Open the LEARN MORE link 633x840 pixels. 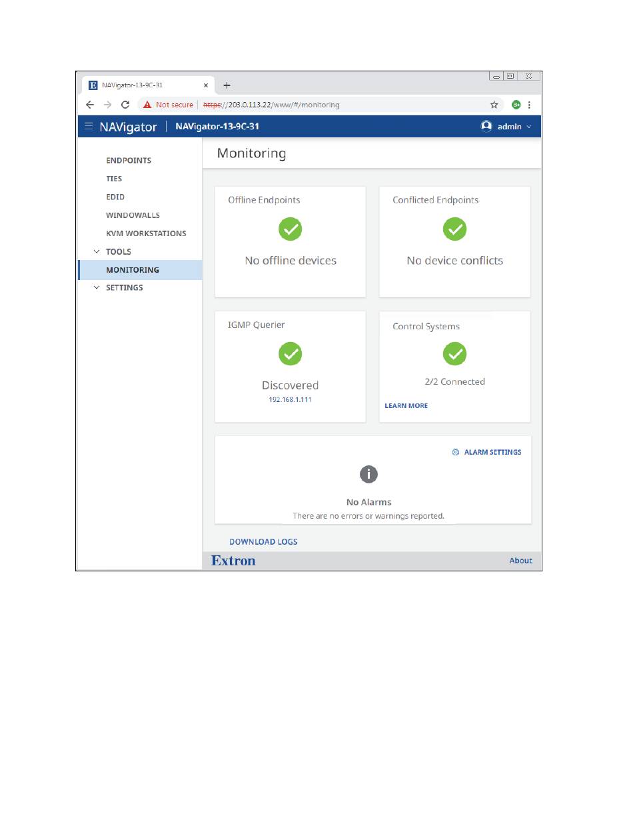point(406,405)
